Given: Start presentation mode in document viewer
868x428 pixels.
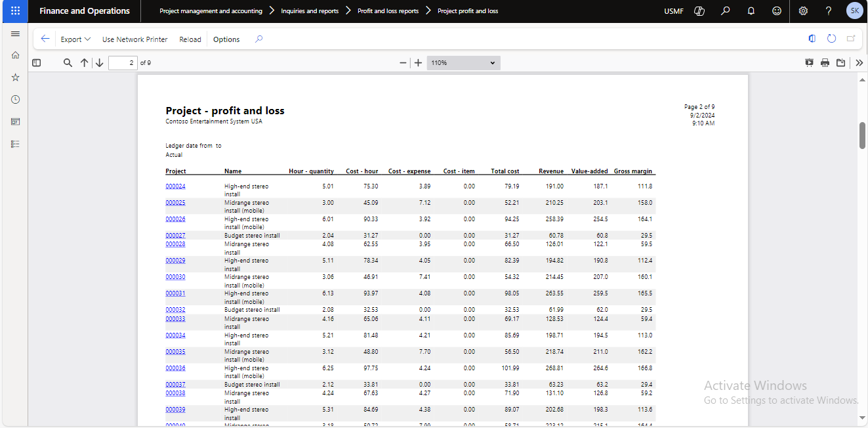Looking at the screenshot, I should [x=809, y=63].
